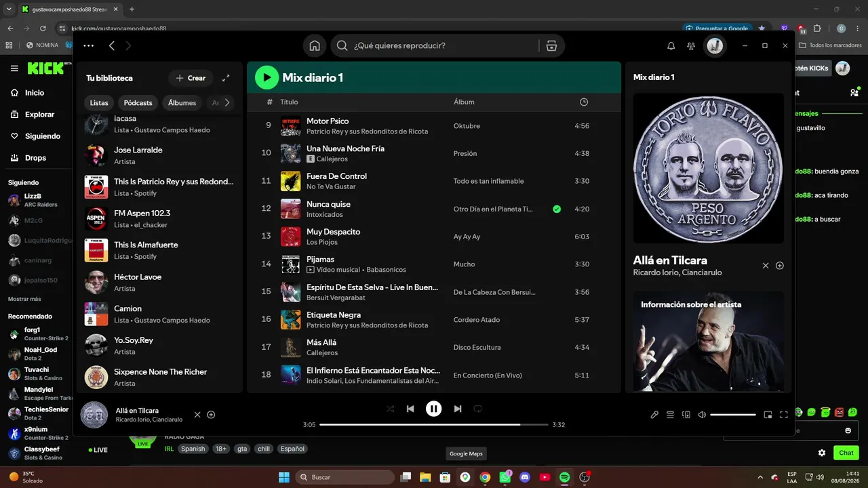Show lyrics with the microphone icon
Viewport: 868px width, 488px height.
tap(654, 415)
